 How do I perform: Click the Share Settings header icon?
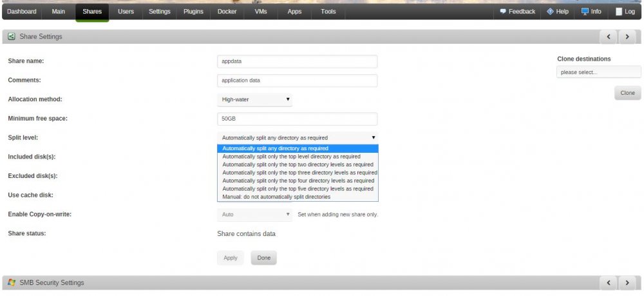tap(12, 37)
